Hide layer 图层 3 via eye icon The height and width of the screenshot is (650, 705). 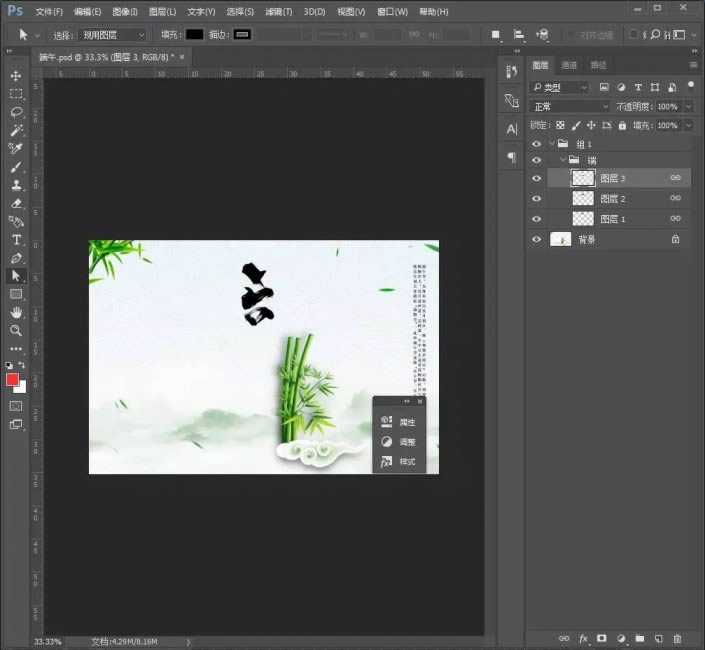point(537,178)
